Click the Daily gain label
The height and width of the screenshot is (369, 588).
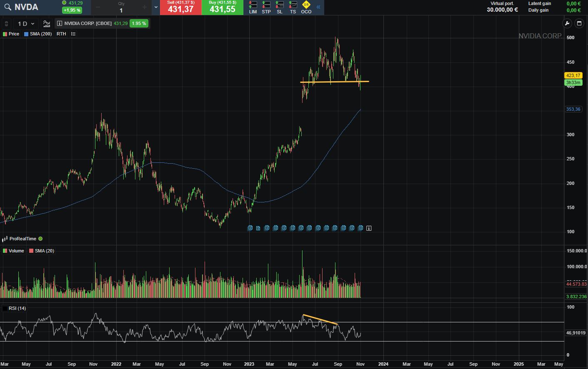pos(538,10)
